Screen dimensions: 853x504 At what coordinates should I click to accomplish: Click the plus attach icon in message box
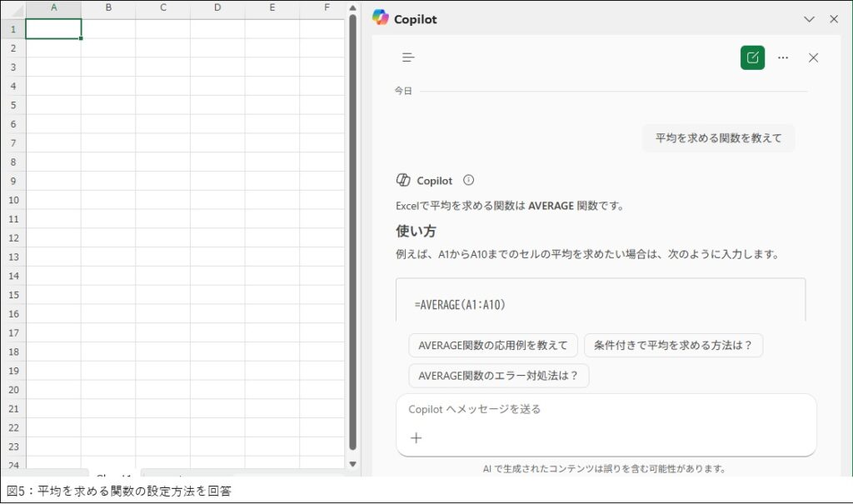pos(417,438)
